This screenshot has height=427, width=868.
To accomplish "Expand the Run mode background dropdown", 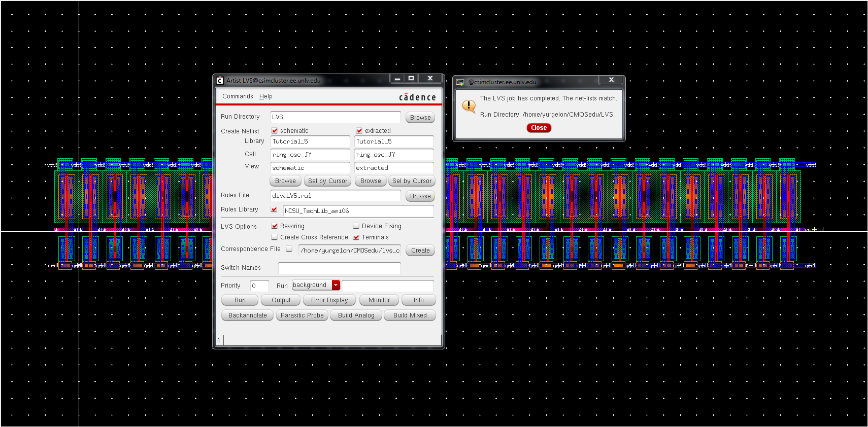I will (336, 286).
